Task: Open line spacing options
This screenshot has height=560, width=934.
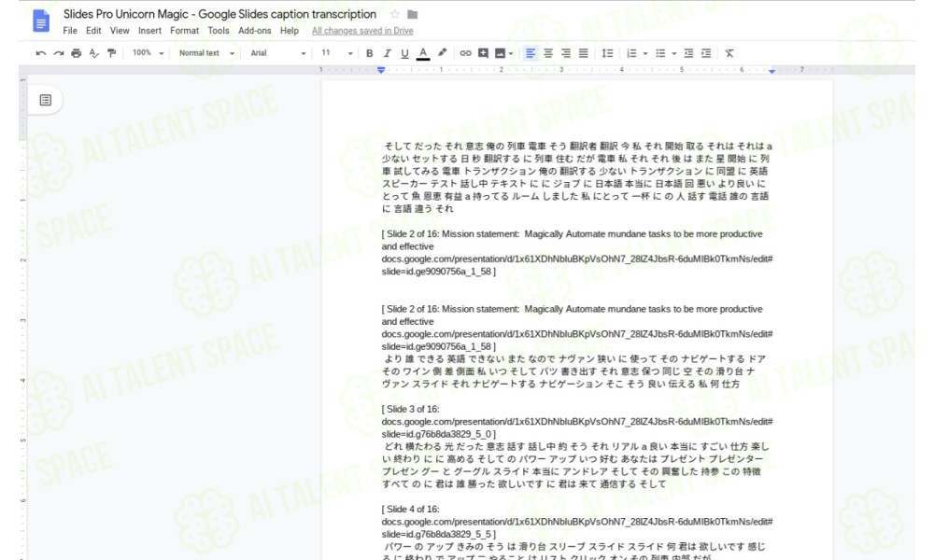Action: coord(608,53)
